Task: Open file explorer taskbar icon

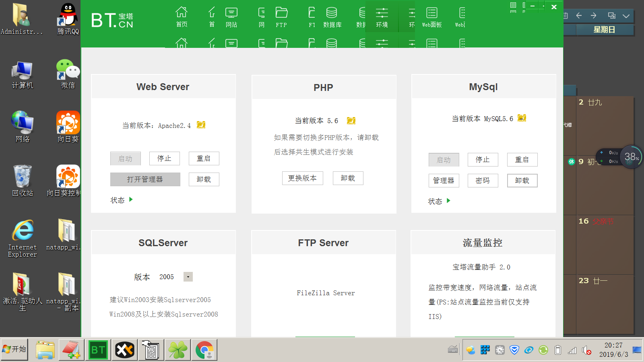Action: tap(45, 350)
